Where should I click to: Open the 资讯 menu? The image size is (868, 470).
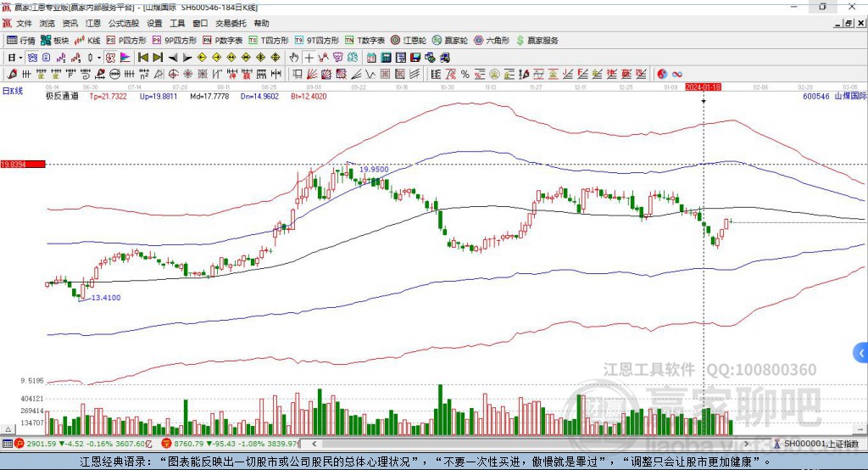[70, 23]
